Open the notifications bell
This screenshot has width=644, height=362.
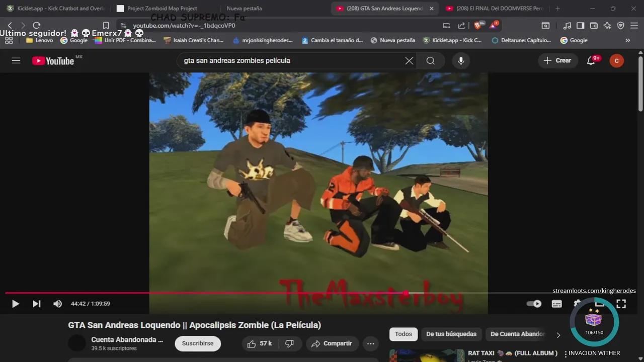point(592,61)
